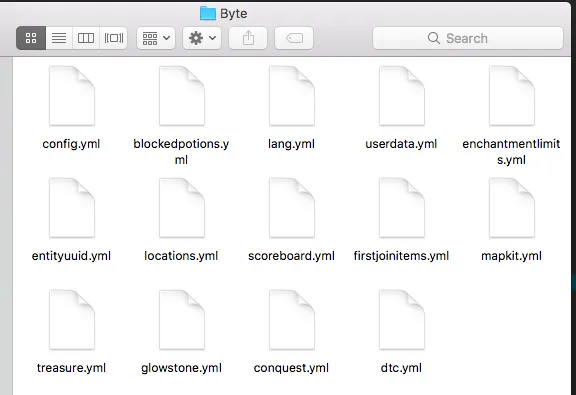The height and width of the screenshot is (395, 576).
Task: Click the treasure.yml file name
Action: 71,368
